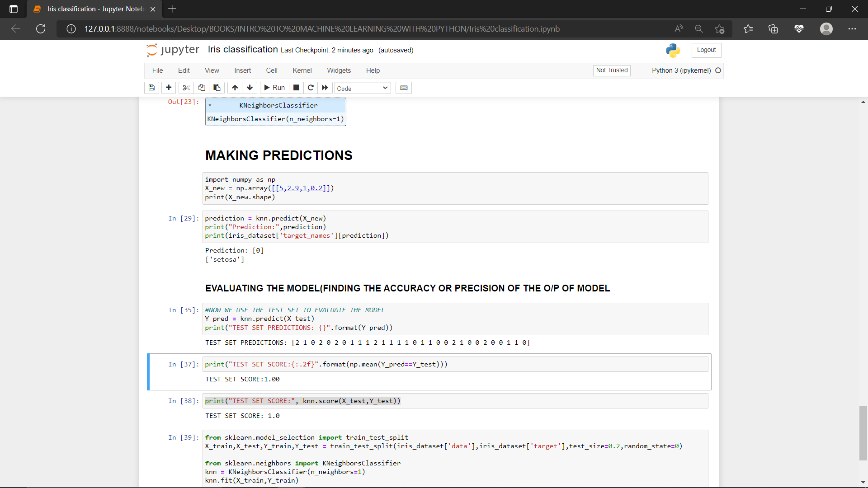The width and height of the screenshot is (868, 488).
Task: Open the cell type dropdown showing Code
Action: pyautogui.click(x=363, y=88)
